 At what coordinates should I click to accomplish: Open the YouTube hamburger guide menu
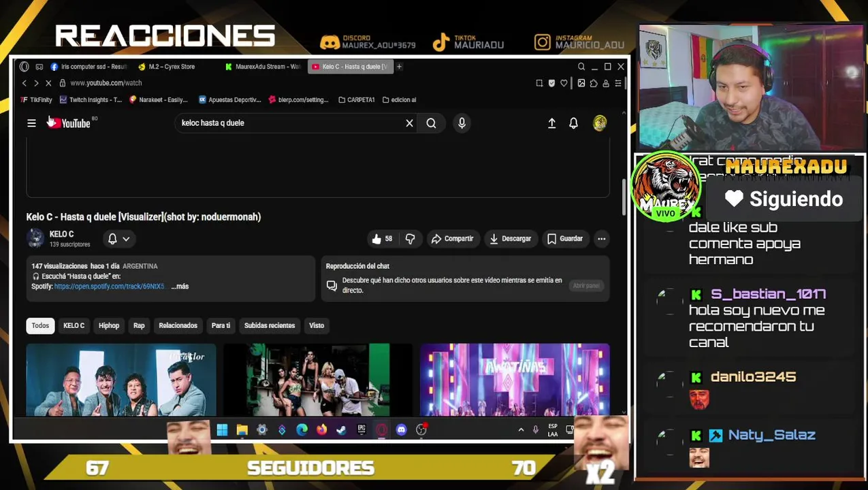(x=31, y=123)
